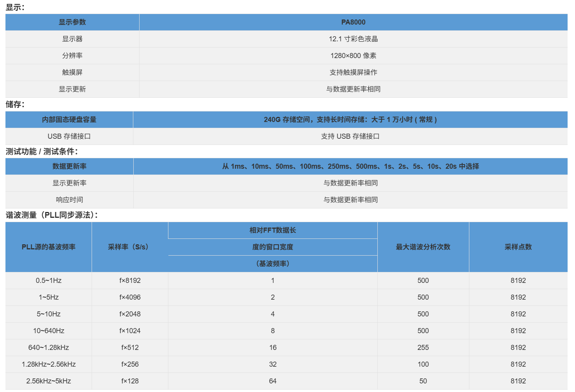
Task: Click the 最大谐波分析次数 column header
Action: [x=423, y=247]
